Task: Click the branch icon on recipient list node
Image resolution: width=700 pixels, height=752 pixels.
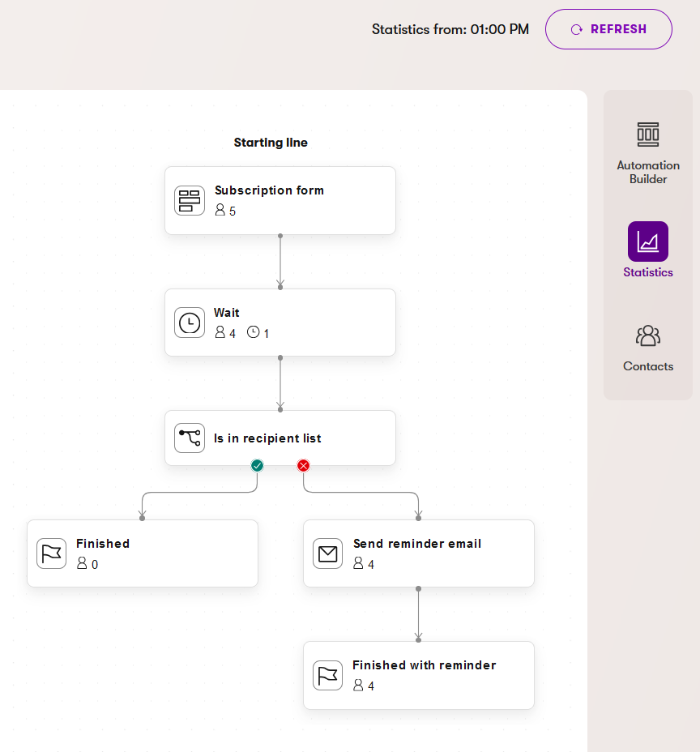Action: click(190, 438)
